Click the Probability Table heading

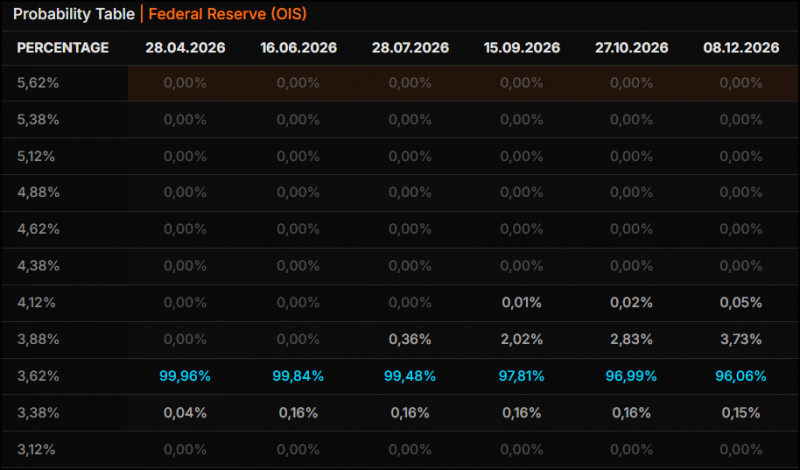73,14
